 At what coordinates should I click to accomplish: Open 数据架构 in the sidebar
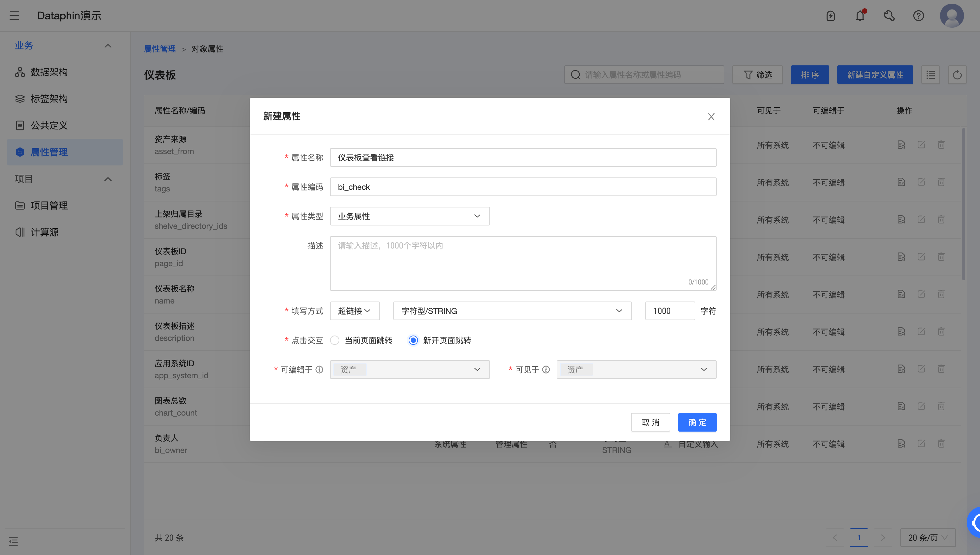coord(49,72)
